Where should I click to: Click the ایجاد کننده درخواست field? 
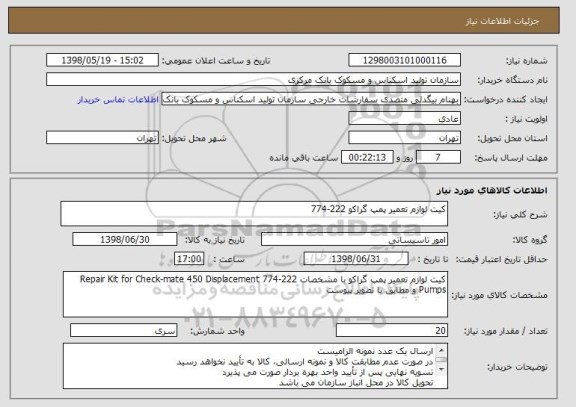tap(311, 99)
